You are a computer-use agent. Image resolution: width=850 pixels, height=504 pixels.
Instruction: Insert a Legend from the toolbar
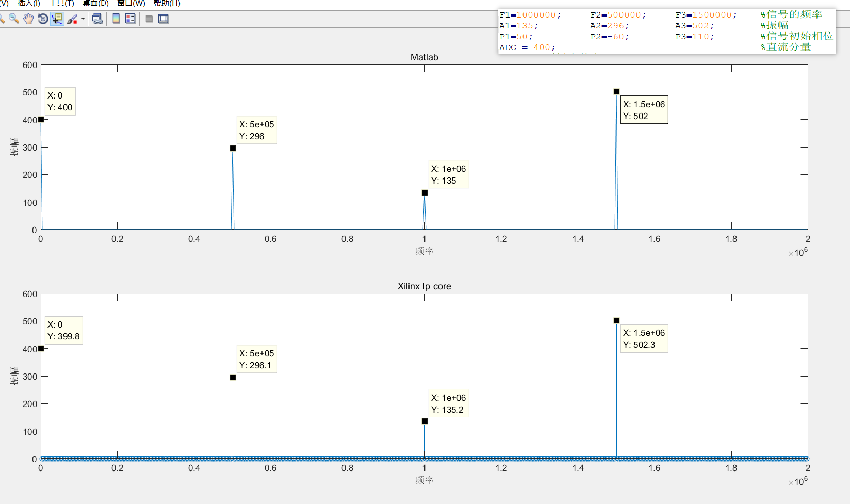[130, 19]
